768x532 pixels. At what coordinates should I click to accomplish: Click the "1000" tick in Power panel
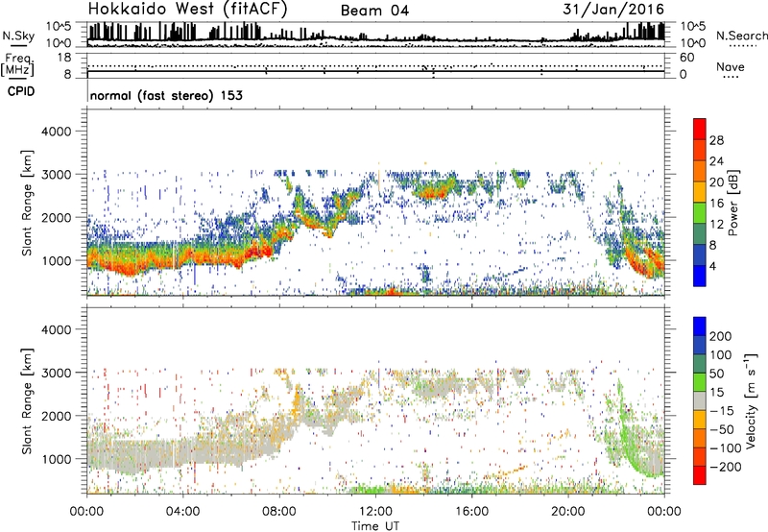[57, 260]
